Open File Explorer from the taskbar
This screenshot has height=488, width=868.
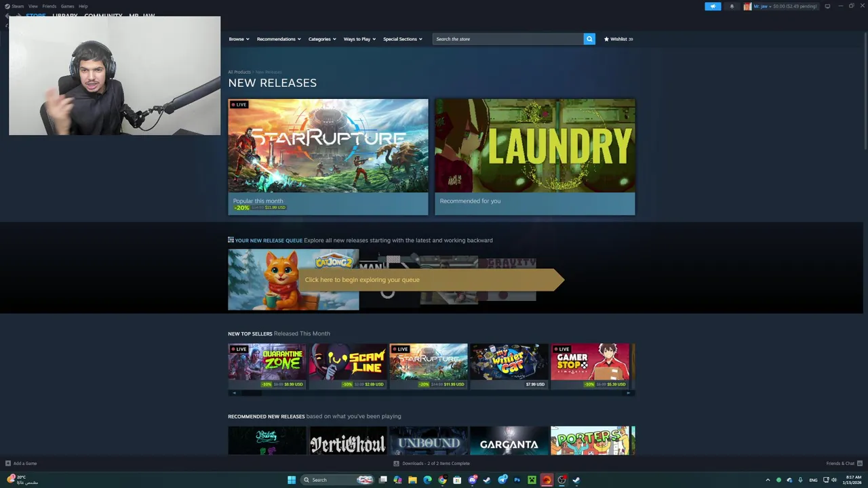(x=412, y=480)
